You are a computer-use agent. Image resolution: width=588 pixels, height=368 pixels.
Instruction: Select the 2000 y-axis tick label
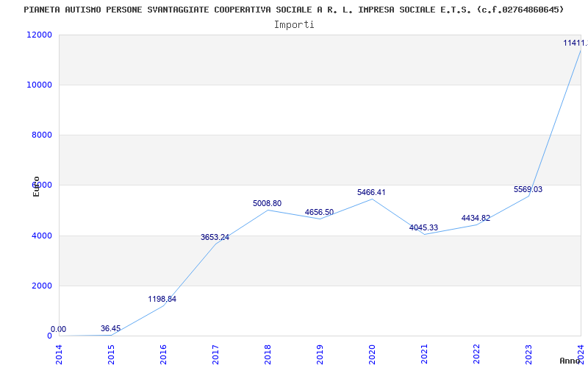pyautogui.click(x=41, y=286)
